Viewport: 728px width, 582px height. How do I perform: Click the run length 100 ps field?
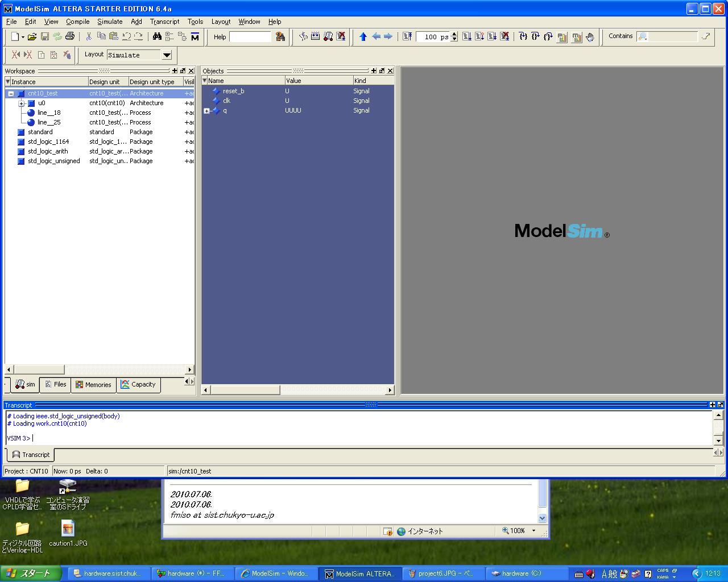(x=433, y=37)
